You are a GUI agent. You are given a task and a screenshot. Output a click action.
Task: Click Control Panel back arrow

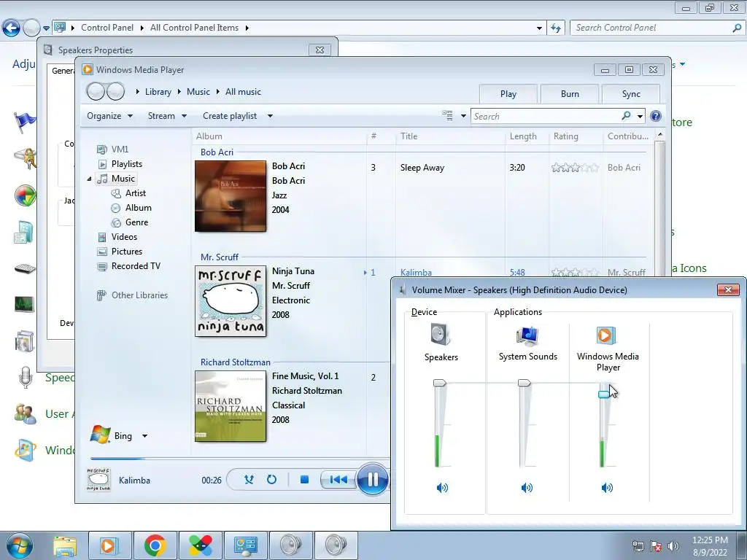(x=11, y=28)
